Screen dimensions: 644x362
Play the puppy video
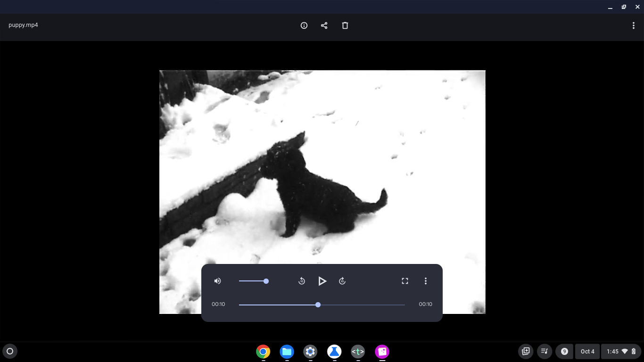pos(322,281)
